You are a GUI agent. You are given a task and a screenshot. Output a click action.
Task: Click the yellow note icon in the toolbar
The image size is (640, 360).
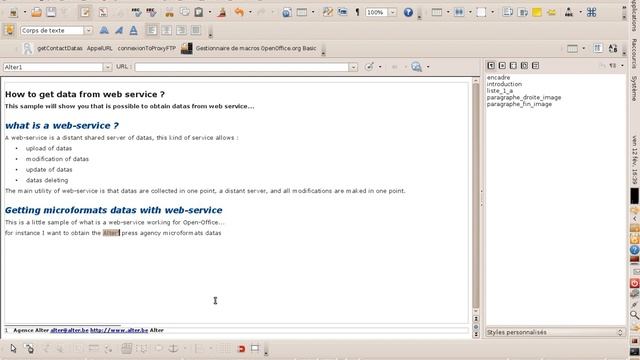[537, 12]
